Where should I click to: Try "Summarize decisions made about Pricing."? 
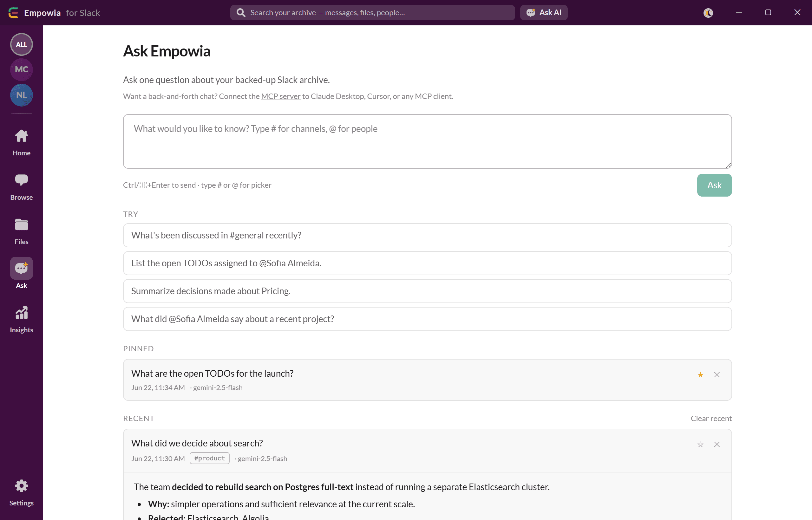427,291
